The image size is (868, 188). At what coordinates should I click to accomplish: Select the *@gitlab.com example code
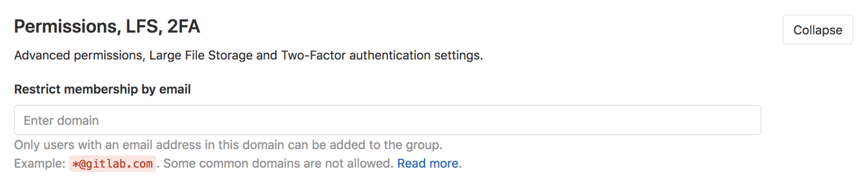113,164
